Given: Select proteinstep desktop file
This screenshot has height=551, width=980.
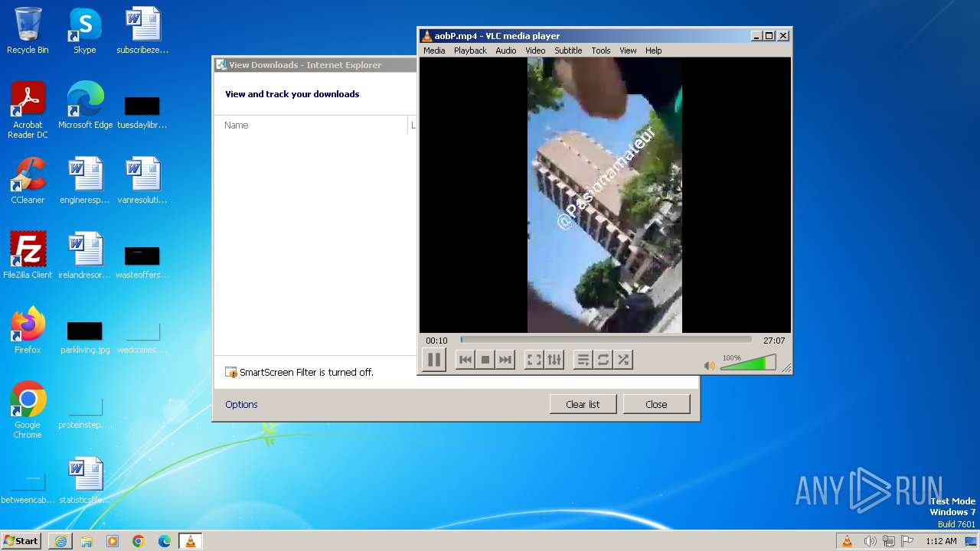Looking at the screenshot, I should tap(85, 412).
